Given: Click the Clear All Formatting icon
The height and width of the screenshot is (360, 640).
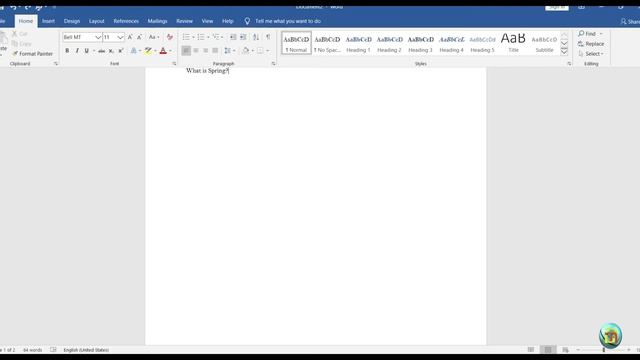Looking at the screenshot, I should click(170, 37).
